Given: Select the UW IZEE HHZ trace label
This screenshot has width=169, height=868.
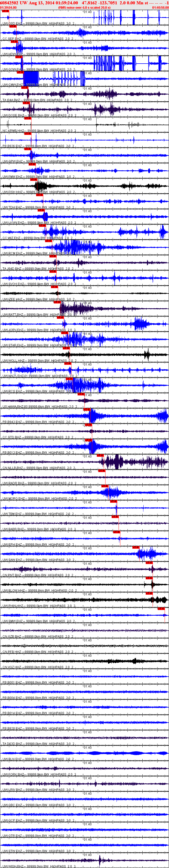Looking at the screenshot, I should 39,300.
